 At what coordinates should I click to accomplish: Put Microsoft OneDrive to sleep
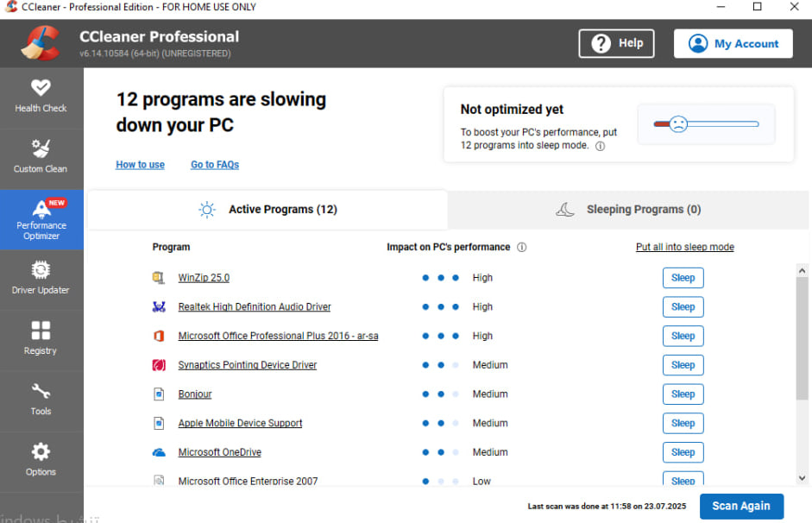click(683, 452)
